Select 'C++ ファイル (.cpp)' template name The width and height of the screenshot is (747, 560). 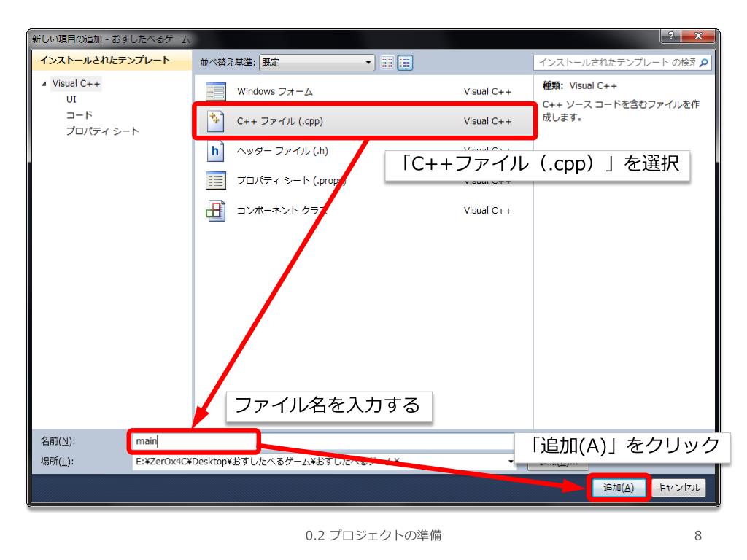click(x=279, y=121)
